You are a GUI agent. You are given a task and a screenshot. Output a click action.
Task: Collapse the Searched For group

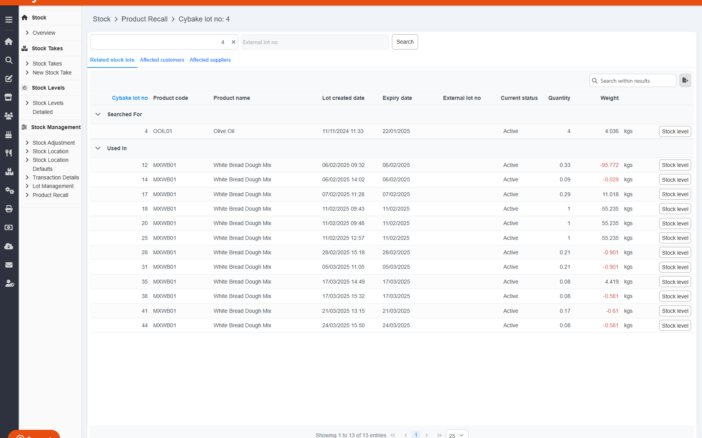pyautogui.click(x=98, y=114)
